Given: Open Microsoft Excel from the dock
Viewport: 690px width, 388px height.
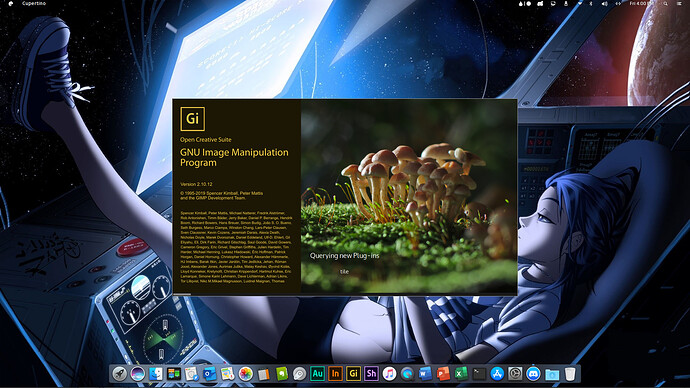Looking at the screenshot, I should [461, 374].
